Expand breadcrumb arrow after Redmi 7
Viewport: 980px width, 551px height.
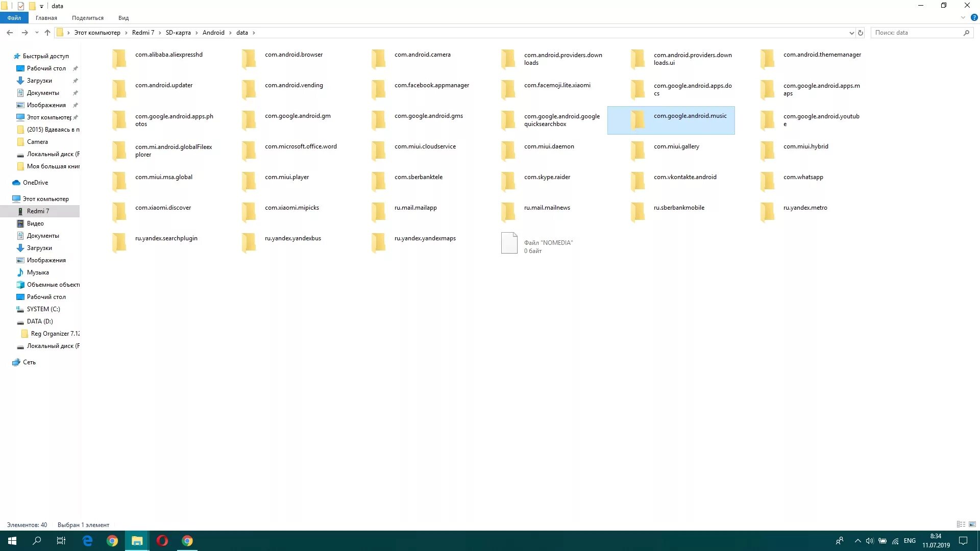(160, 33)
